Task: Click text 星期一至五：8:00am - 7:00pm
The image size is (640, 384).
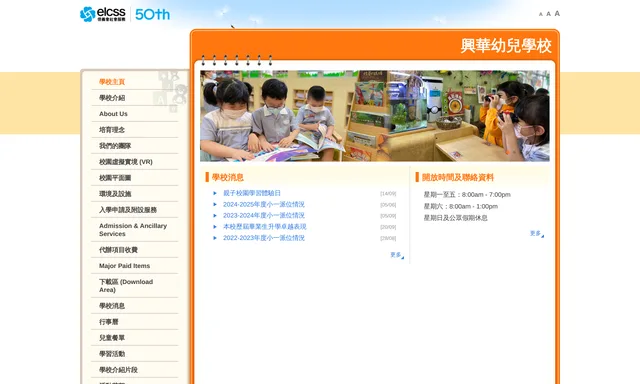Action: [467, 195]
